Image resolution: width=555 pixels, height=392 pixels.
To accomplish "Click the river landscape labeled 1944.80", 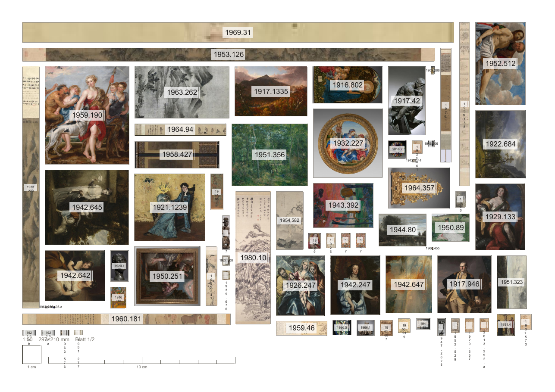I will [403, 230].
